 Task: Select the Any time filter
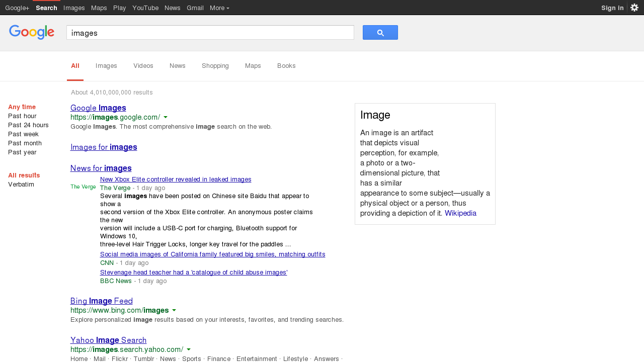point(22,107)
